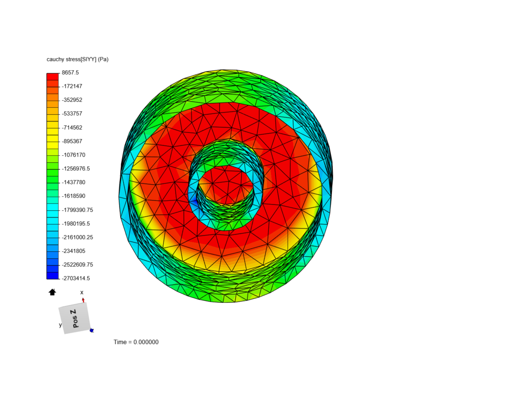Click the x axis label near orientation cube
The height and width of the screenshot is (399, 532).
82,292
